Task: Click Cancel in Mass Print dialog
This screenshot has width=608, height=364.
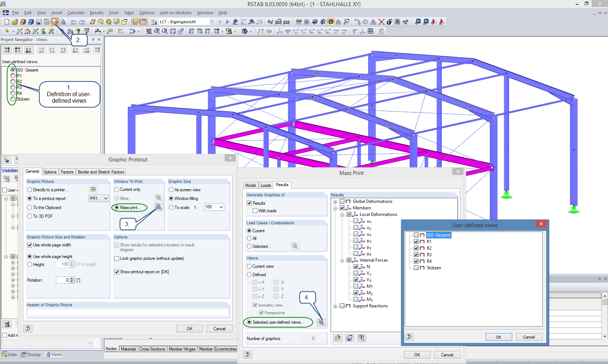Action: [x=447, y=355]
